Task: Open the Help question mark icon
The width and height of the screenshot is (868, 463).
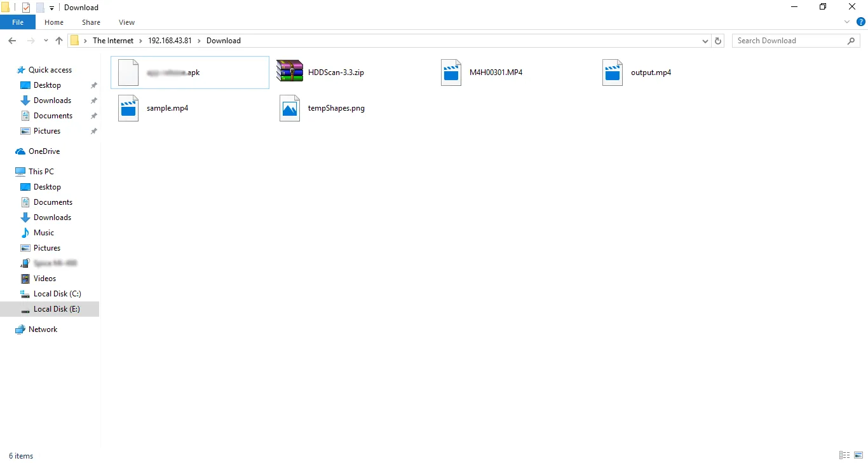Action: [x=861, y=22]
